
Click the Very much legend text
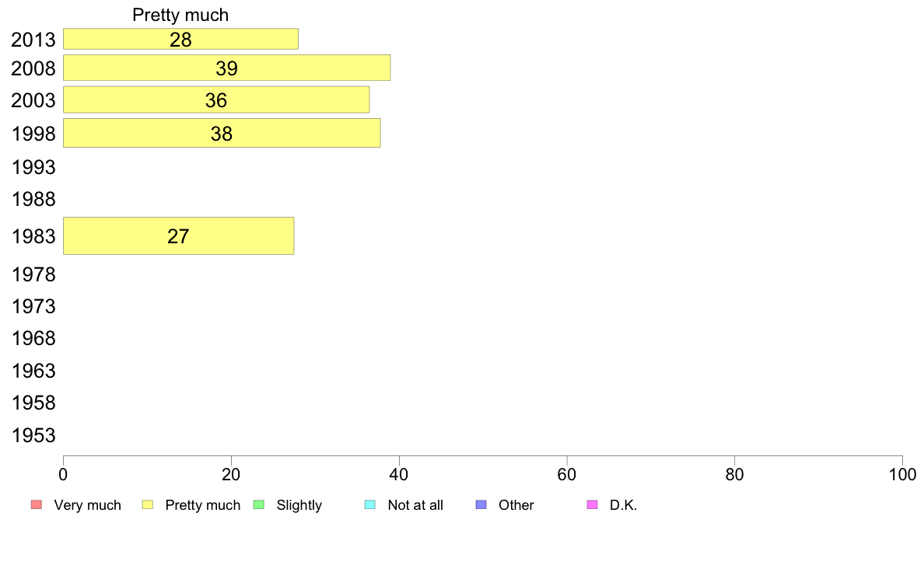87,505
